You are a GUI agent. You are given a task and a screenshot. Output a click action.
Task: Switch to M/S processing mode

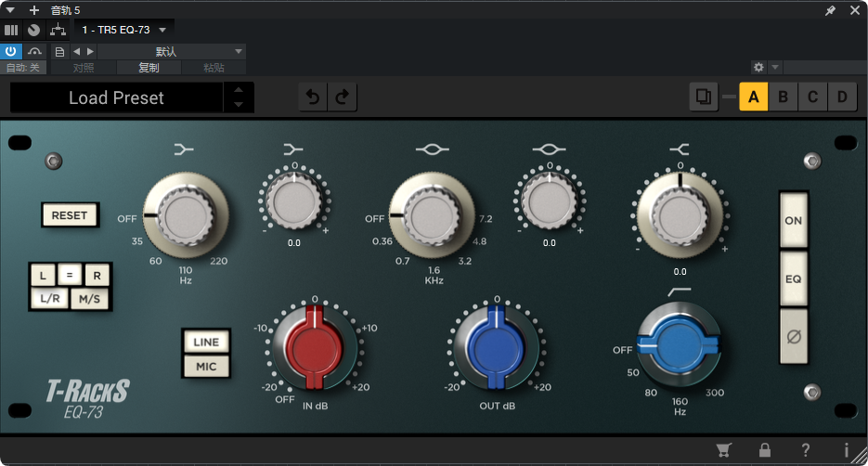(90, 299)
